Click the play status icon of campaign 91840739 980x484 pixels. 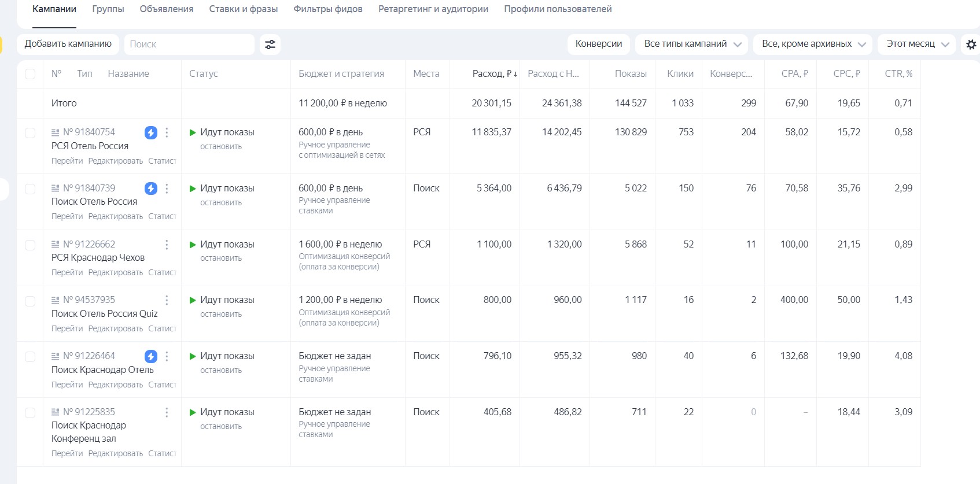point(193,189)
